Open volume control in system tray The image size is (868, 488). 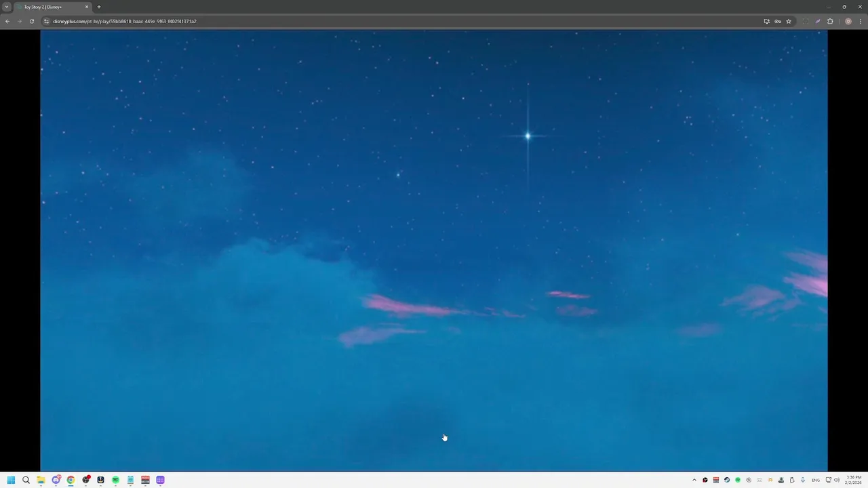click(837, 480)
